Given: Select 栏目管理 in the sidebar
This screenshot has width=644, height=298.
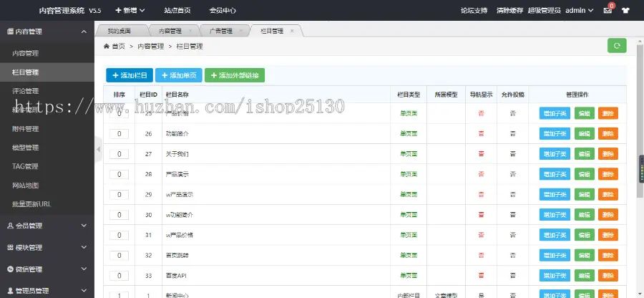Looking at the screenshot, I should [x=26, y=72].
